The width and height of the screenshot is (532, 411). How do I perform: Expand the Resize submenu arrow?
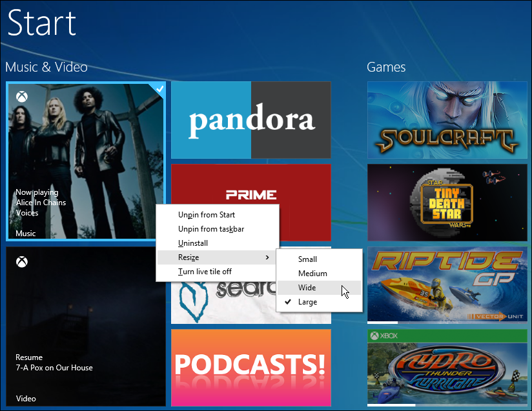pyautogui.click(x=267, y=257)
